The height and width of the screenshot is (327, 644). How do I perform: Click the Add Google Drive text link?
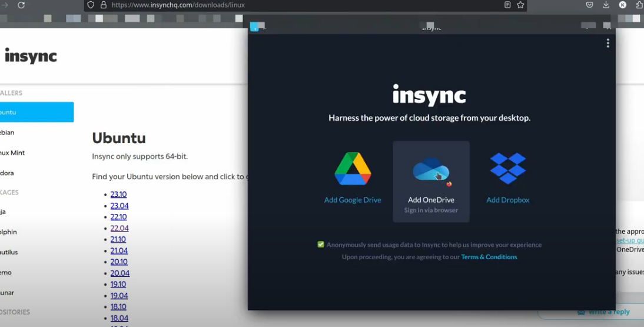[x=353, y=200]
